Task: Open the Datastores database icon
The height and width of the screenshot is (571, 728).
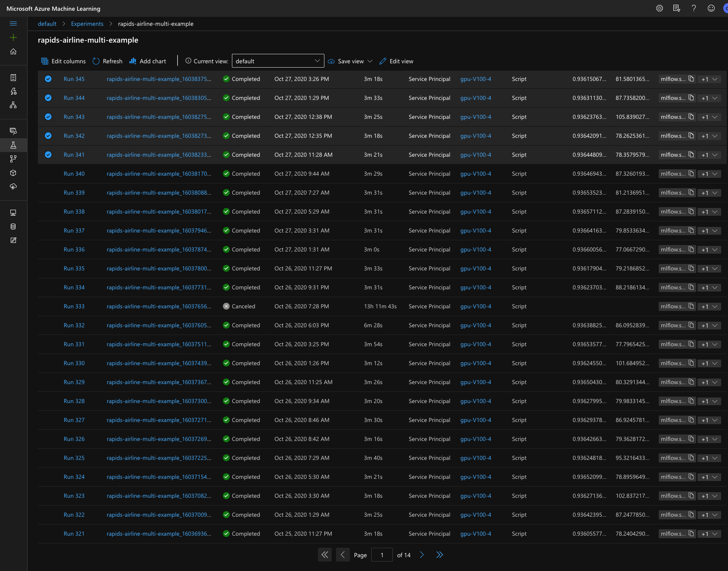Action: 13,226
